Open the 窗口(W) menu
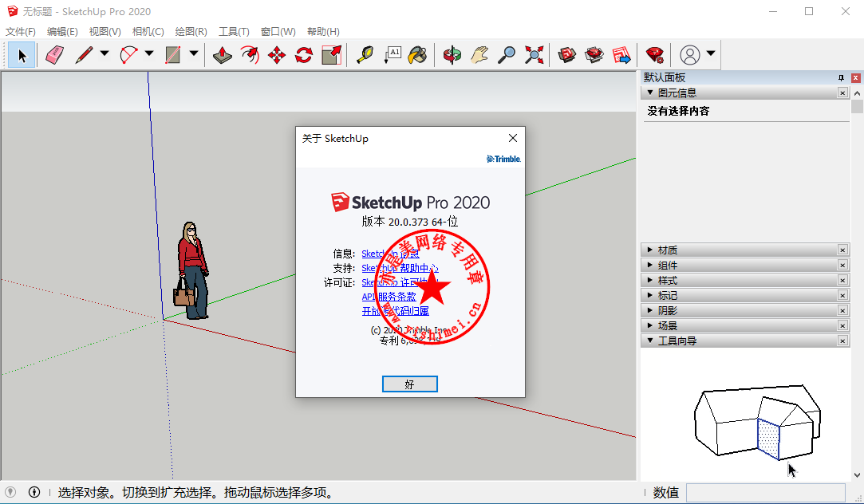864x504 pixels. pos(278,31)
